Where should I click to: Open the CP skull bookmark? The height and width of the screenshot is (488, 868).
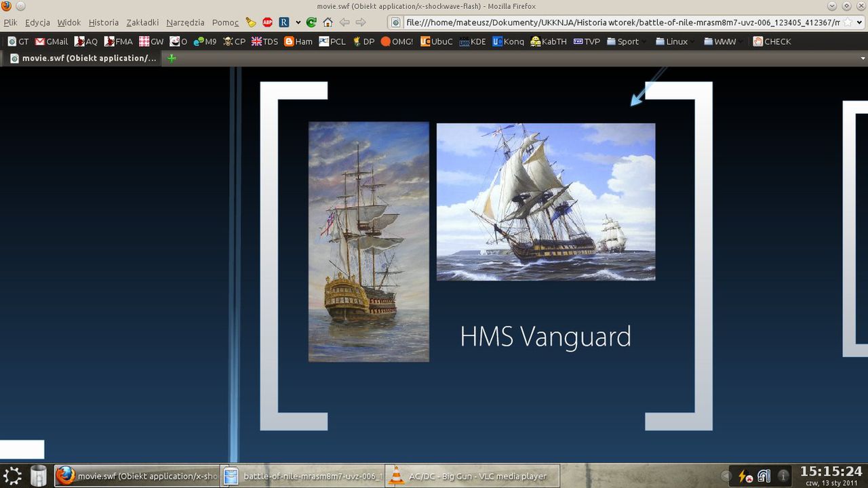(234, 41)
